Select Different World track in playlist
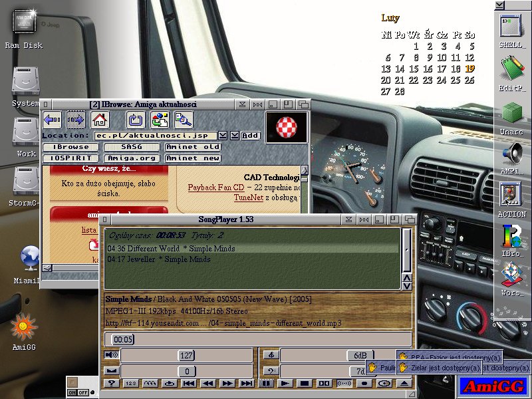The height and width of the screenshot is (399, 532). (253, 248)
